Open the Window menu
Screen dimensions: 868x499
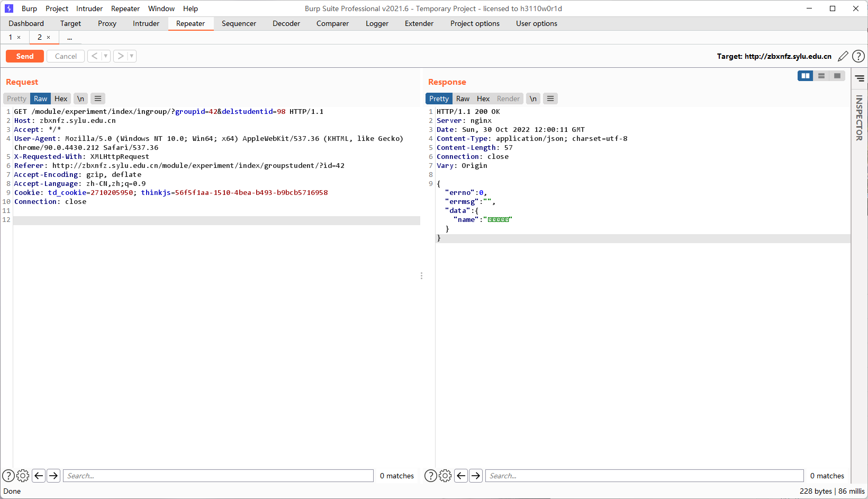pos(161,8)
